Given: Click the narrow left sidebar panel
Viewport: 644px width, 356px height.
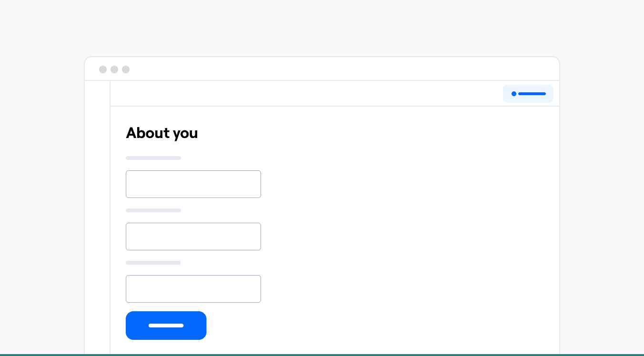Looking at the screenshot, I should 97,214.
